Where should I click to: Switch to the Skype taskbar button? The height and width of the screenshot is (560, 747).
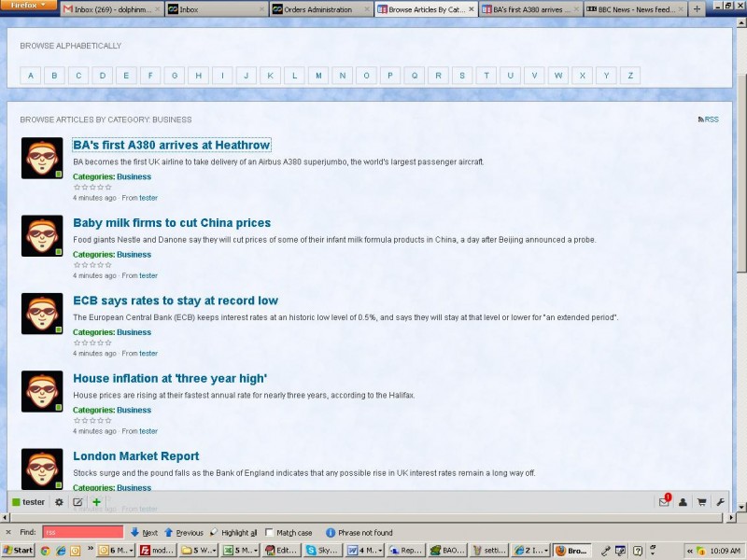(323, 551)
